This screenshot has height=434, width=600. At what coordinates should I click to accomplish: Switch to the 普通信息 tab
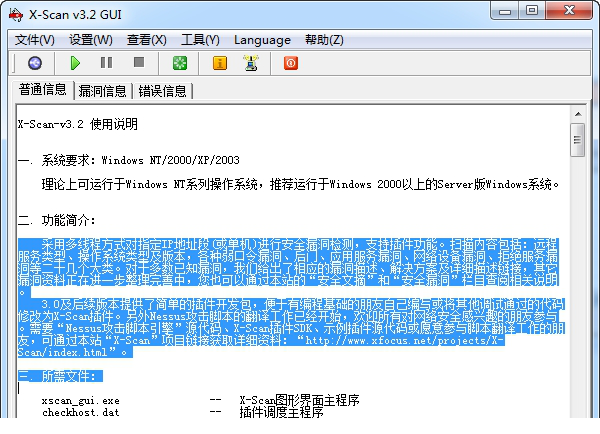coord(42,90)
